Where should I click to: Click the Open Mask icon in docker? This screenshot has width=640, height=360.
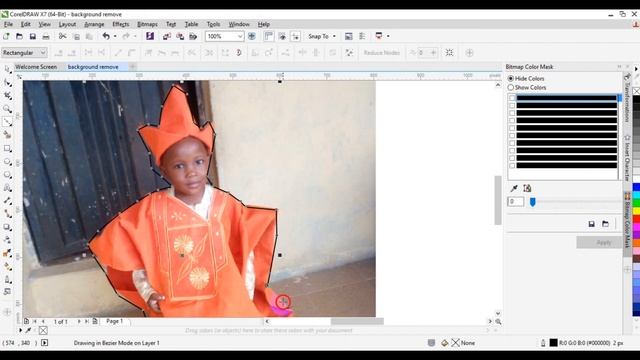605,224
